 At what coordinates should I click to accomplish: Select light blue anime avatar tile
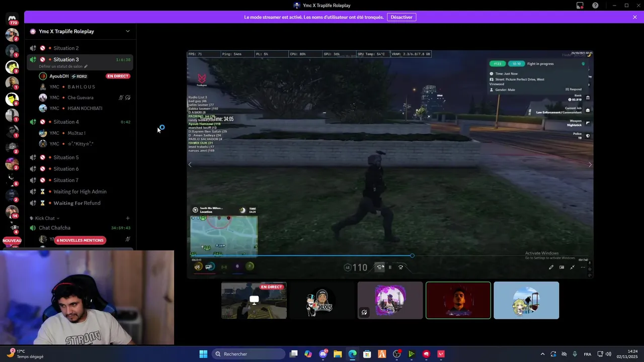526,300
